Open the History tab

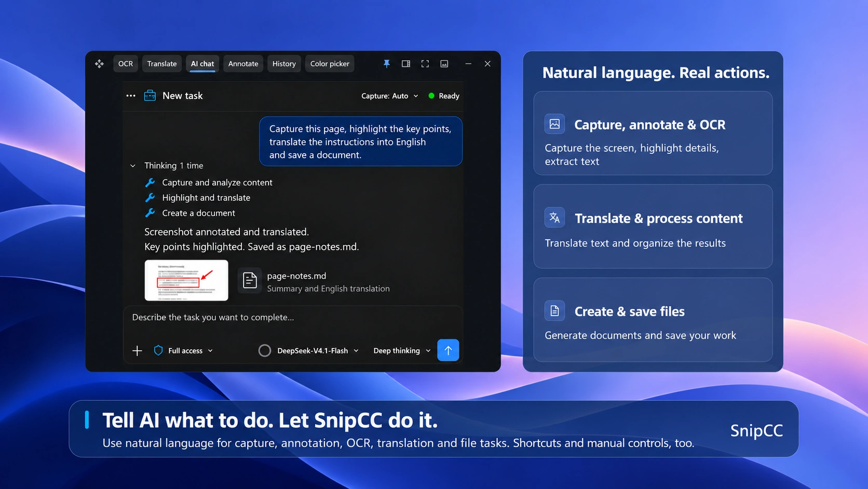tap(284, 63)
